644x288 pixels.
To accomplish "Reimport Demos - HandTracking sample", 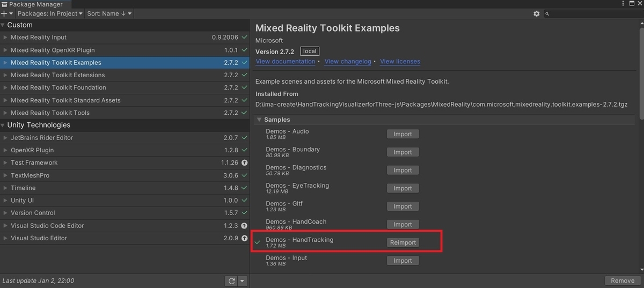I will [x=402, y=242].
